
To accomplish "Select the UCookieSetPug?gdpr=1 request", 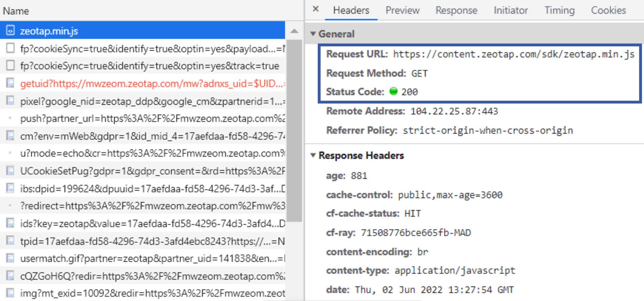I will click(142, 171).
